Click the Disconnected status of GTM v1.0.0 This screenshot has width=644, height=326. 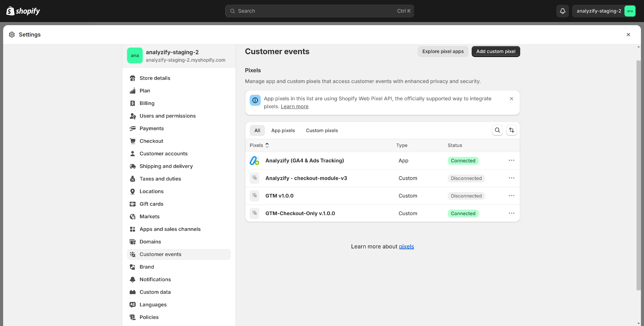[466, 196]
